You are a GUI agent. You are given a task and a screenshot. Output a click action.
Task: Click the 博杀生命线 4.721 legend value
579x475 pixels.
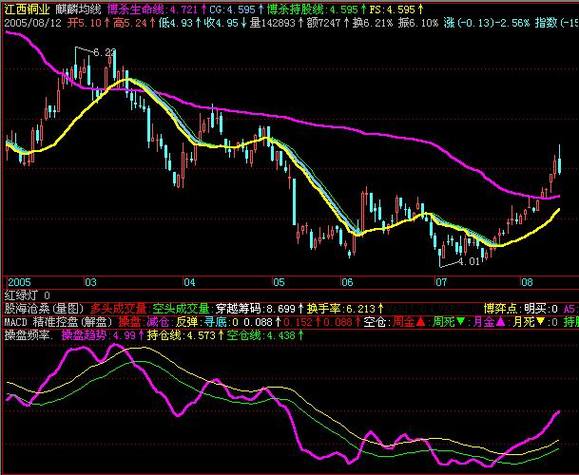pos(156,9)
